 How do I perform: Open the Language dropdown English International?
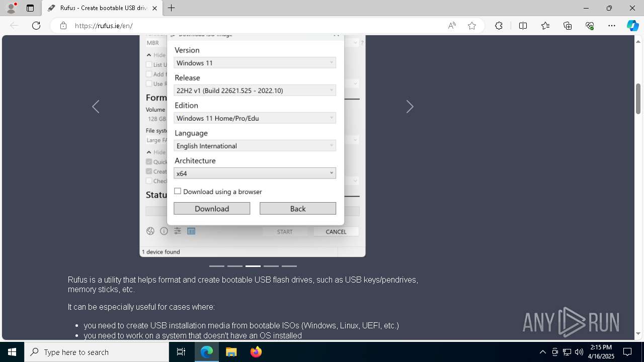point(255,146)
